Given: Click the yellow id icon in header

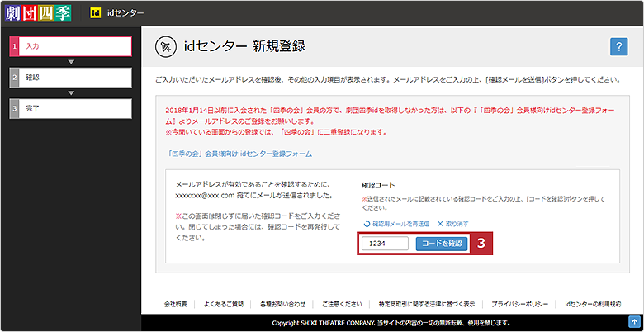Looking at the screenshot, I should [95, 13].
